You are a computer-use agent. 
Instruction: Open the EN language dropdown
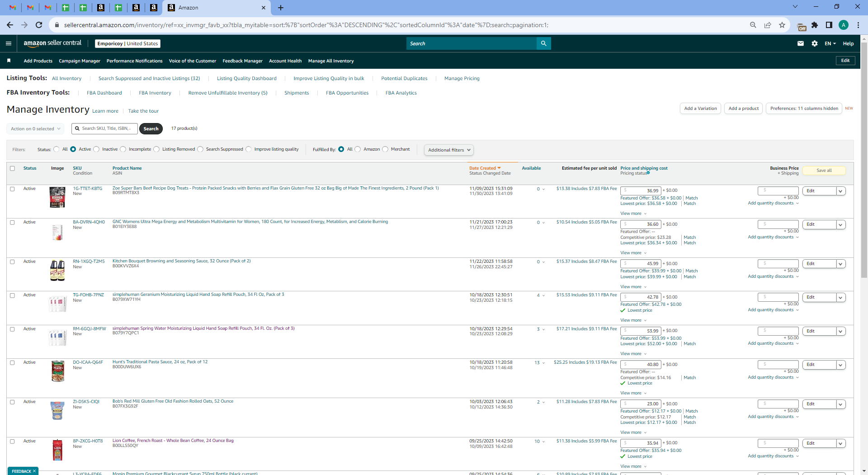coord(830,43)
